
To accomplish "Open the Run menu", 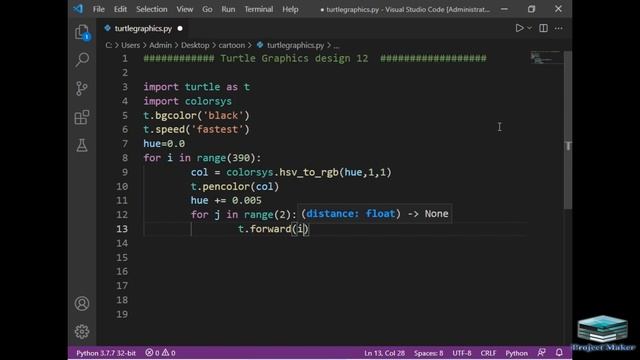I will (x=228, y=9).
